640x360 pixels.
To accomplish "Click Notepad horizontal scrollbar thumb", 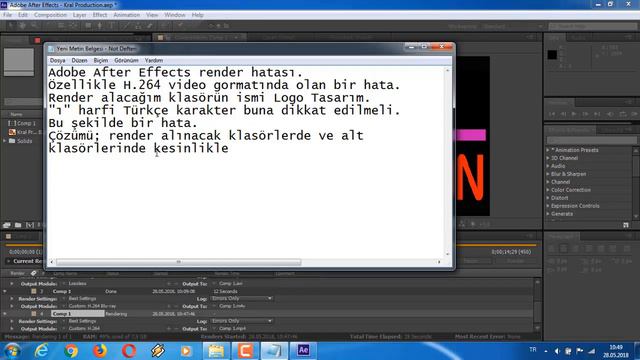I will point(179,262).
